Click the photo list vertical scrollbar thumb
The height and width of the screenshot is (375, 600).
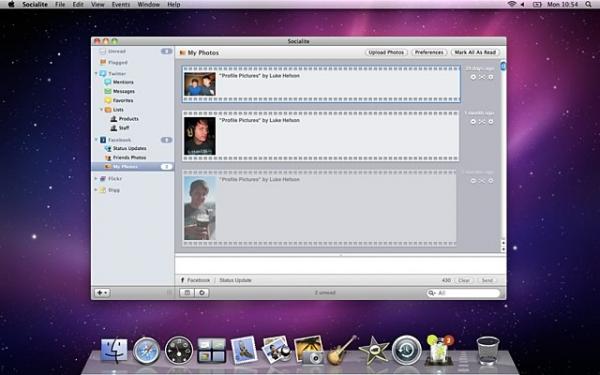pos(503,66)
